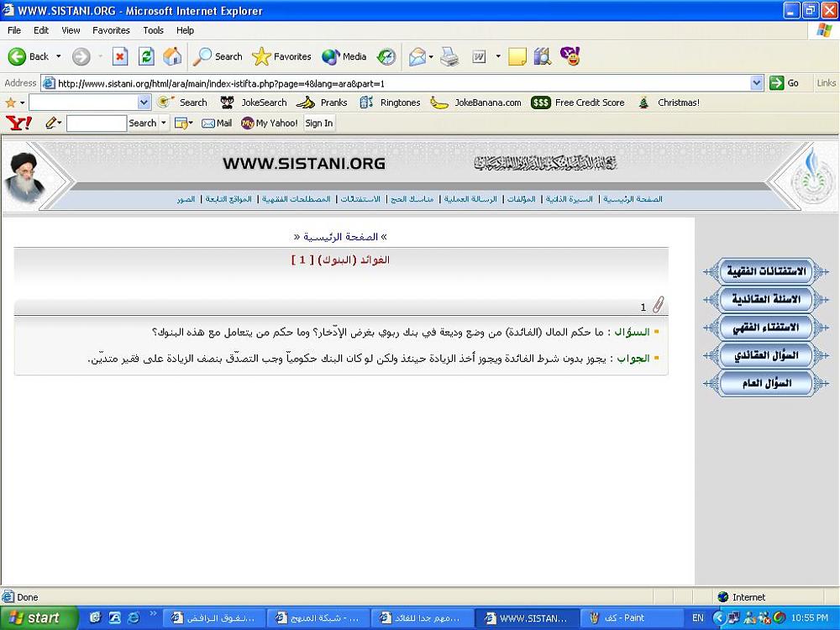Go to the Home page icon

point(172,56)
